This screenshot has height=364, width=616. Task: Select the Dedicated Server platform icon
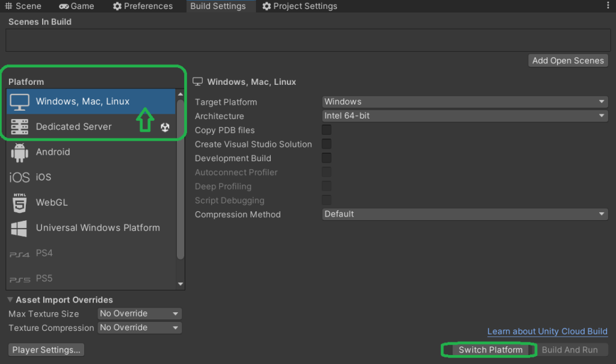pos(20,127)
